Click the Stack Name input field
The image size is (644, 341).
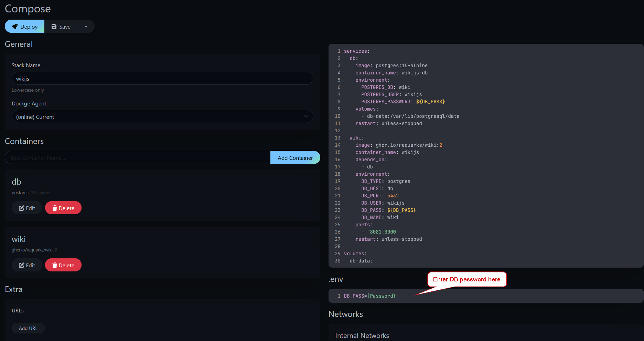[x=162, y=79]
